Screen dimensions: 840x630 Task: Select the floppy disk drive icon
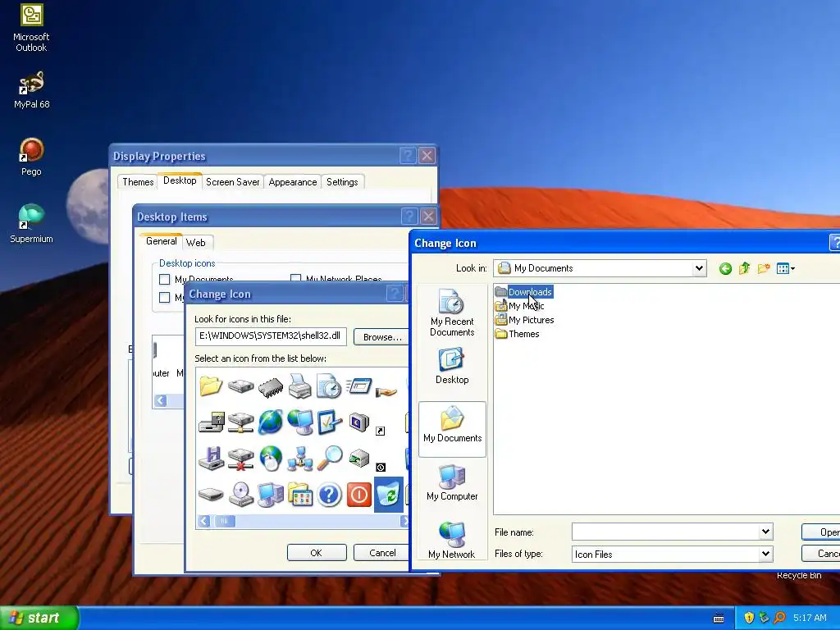211,459
